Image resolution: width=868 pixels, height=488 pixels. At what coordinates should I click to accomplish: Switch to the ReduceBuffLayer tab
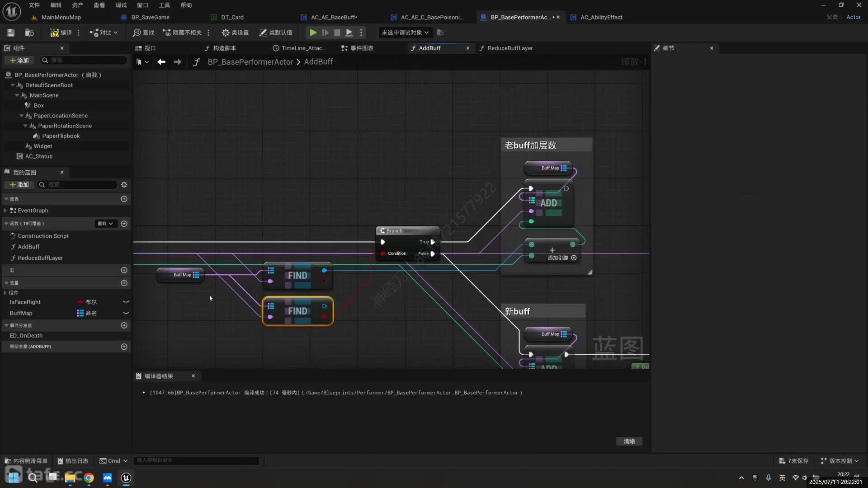509,48
